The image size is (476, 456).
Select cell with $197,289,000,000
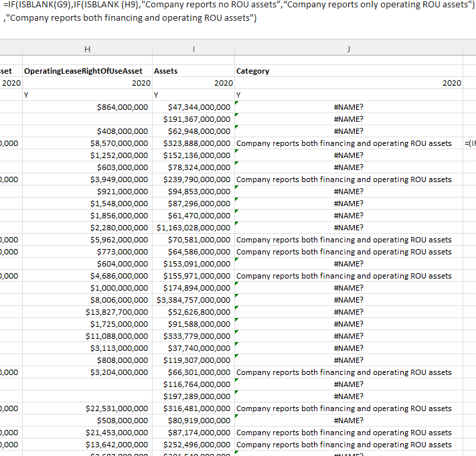tap(193, 396)
